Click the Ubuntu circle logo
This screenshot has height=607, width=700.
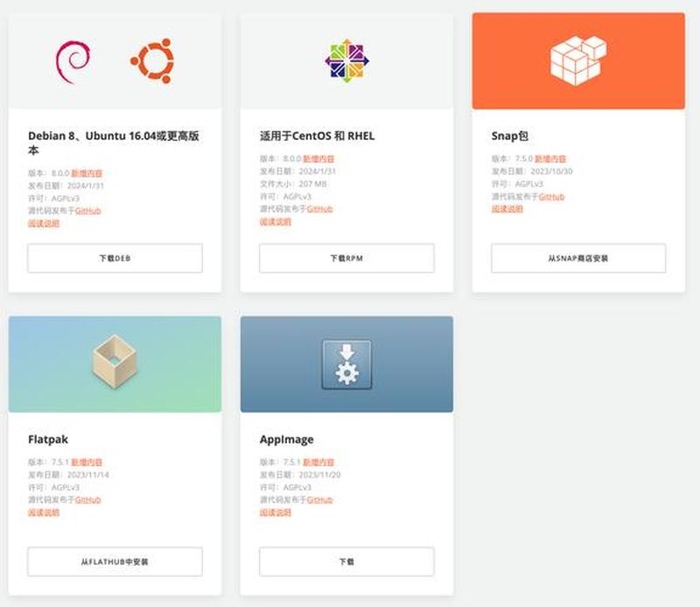pyautogui.click(x=152, y=61)
